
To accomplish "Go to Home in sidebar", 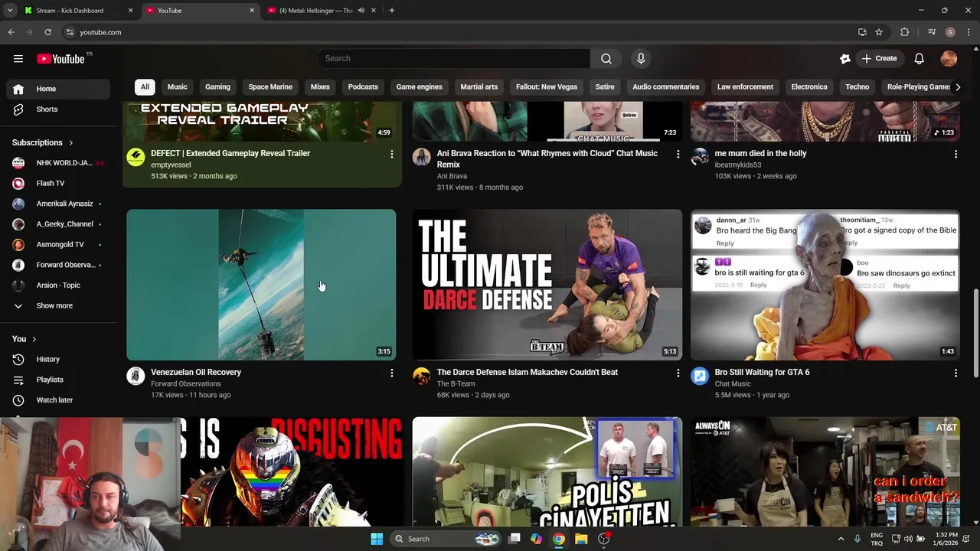I will pyautogui.click(x=58, y=89).
